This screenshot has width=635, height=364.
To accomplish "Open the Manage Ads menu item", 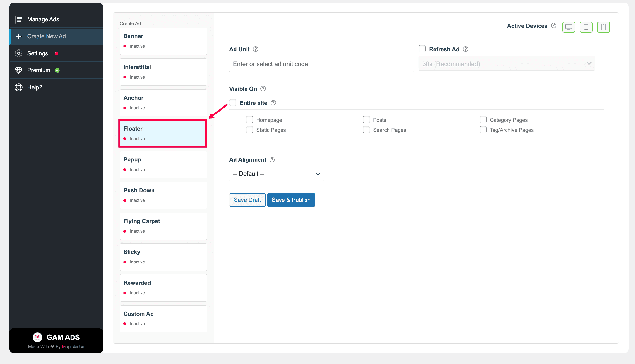I will point(56,19).
